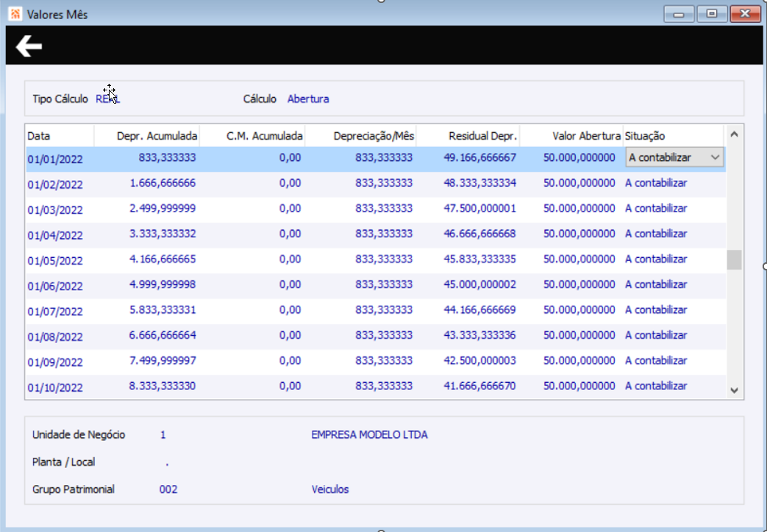Select the row dated 01/10/2022
The image size is (767, 532).
pos(376,387)
